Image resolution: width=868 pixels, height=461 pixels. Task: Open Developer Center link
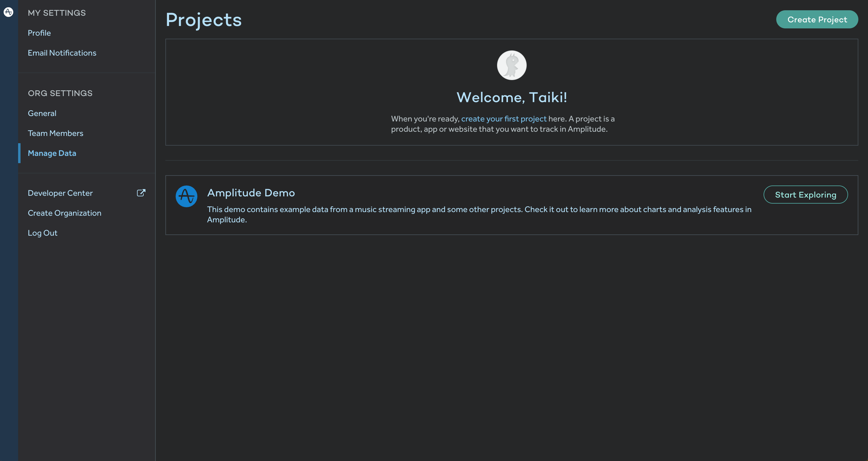click(x=60, y=193)
